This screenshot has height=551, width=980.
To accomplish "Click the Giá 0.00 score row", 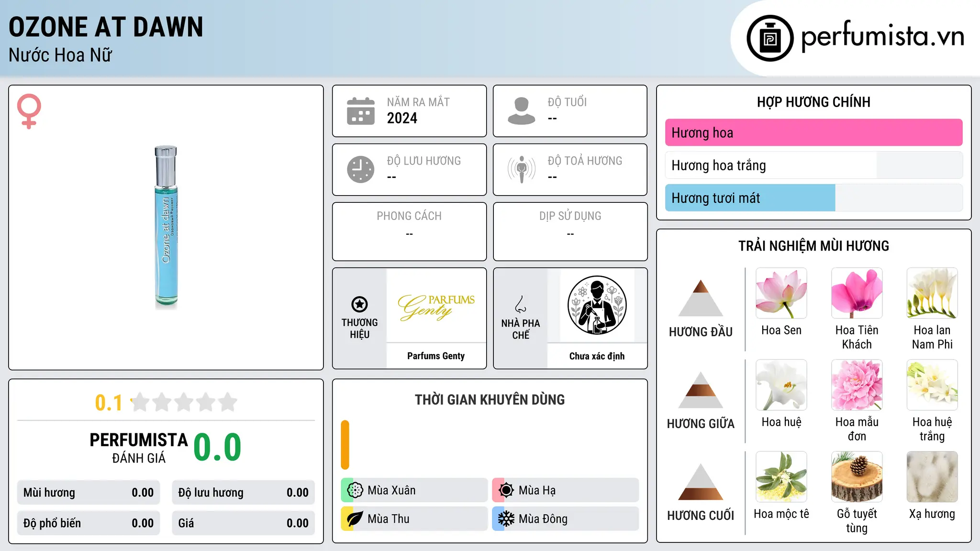I will click(243, 523).
